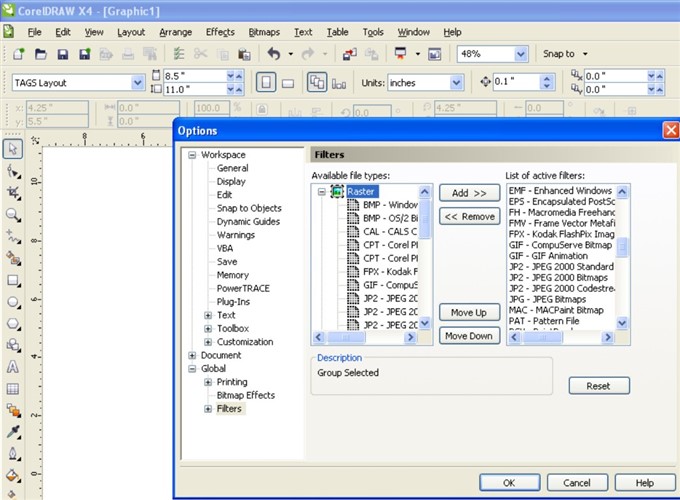
Task: Click the New document icon
Action: click(19, 54)
